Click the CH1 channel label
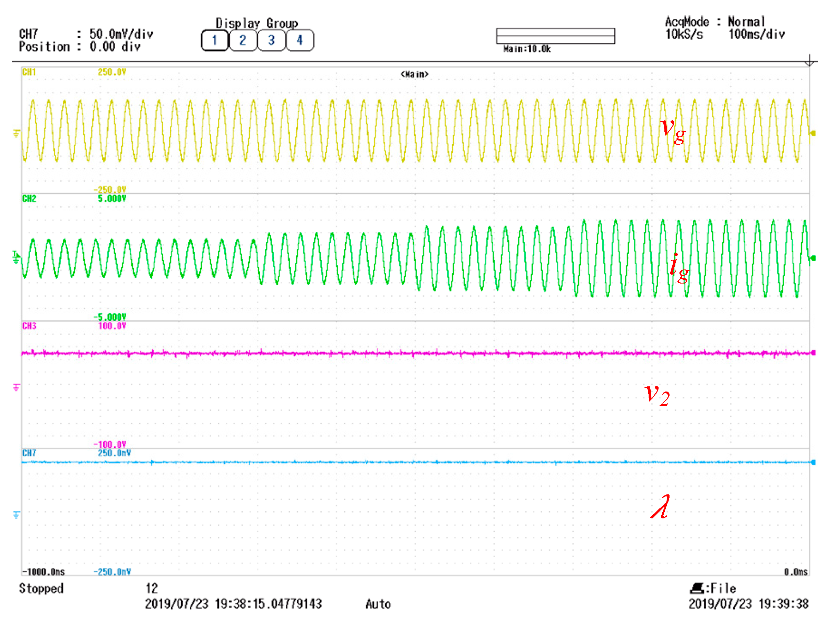Image resolution: width=840 pixels, height=625 pixels. pos(29,72)
